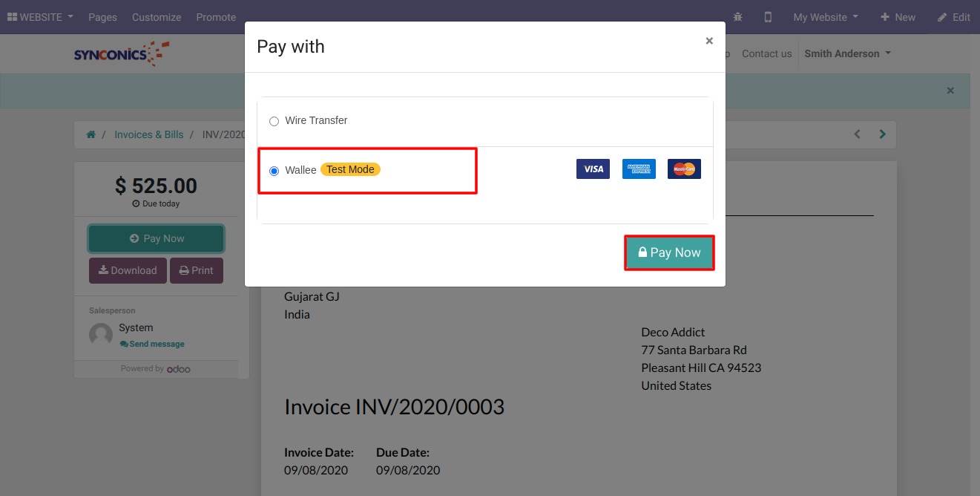Go to next invoice with right chevron
Screen dimensions: 980x496
coord(882,134)
